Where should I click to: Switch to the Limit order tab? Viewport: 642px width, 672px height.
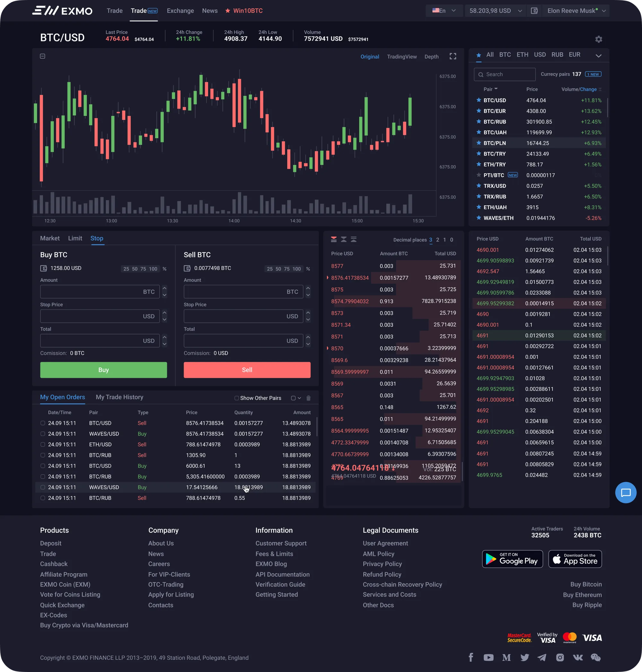[75, 238]
